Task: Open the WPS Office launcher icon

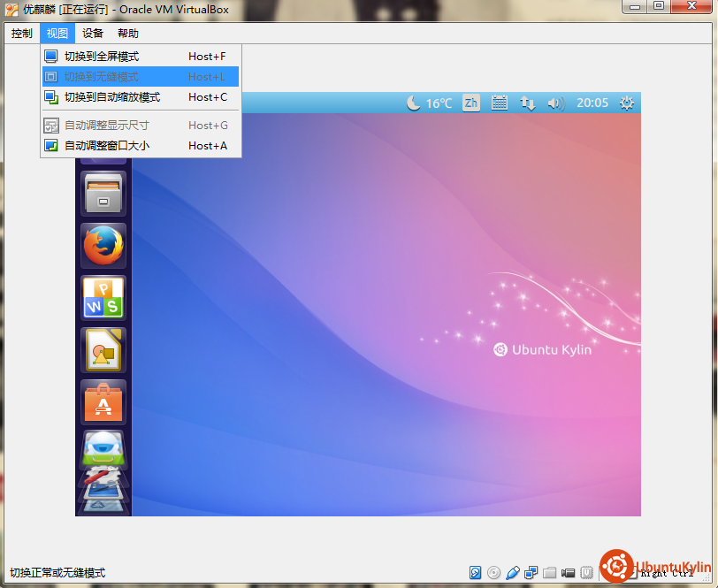Action: [103, 298]
